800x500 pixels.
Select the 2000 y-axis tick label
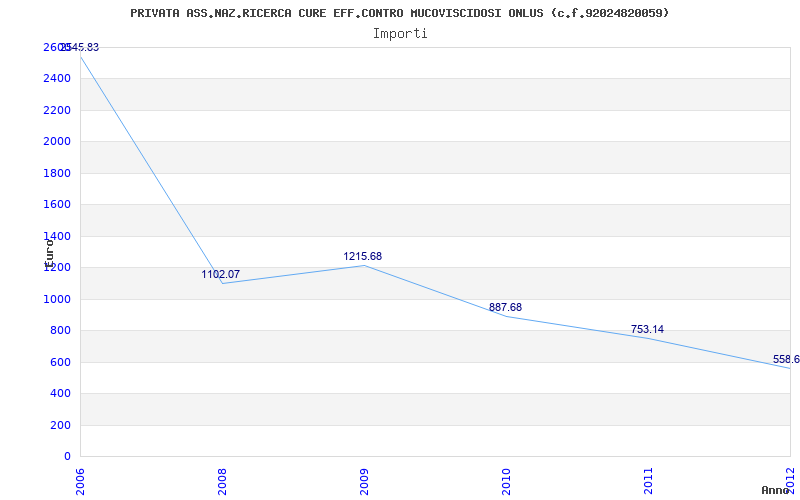tap(57, 142)
